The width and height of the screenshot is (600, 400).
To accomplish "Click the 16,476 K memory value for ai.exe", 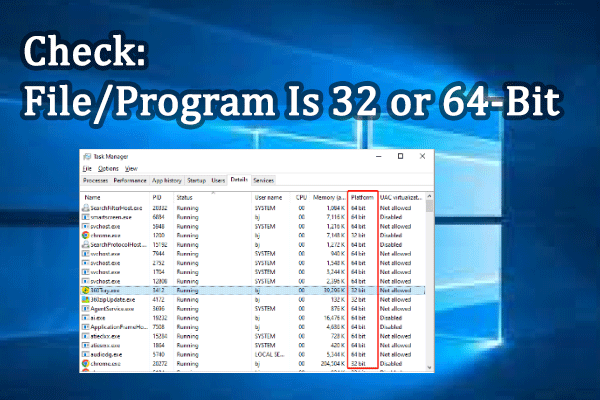I will tap(334, 318).
